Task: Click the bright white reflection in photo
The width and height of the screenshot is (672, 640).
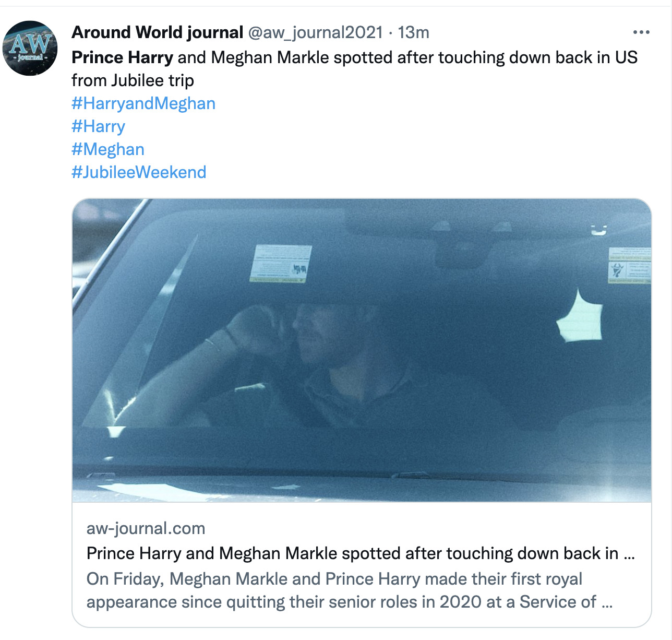Action: (580, 317)
